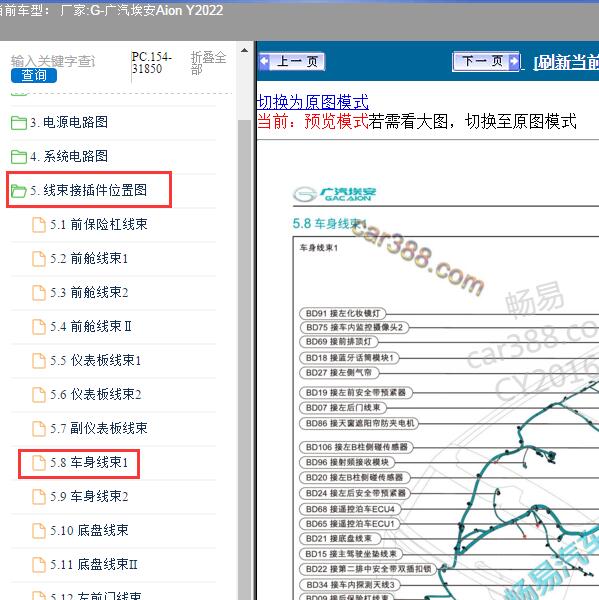This screenshot has height=600, width=599.
Task: Click connector label BD18 接蓝牙话筒模块1
Action: 349,358
